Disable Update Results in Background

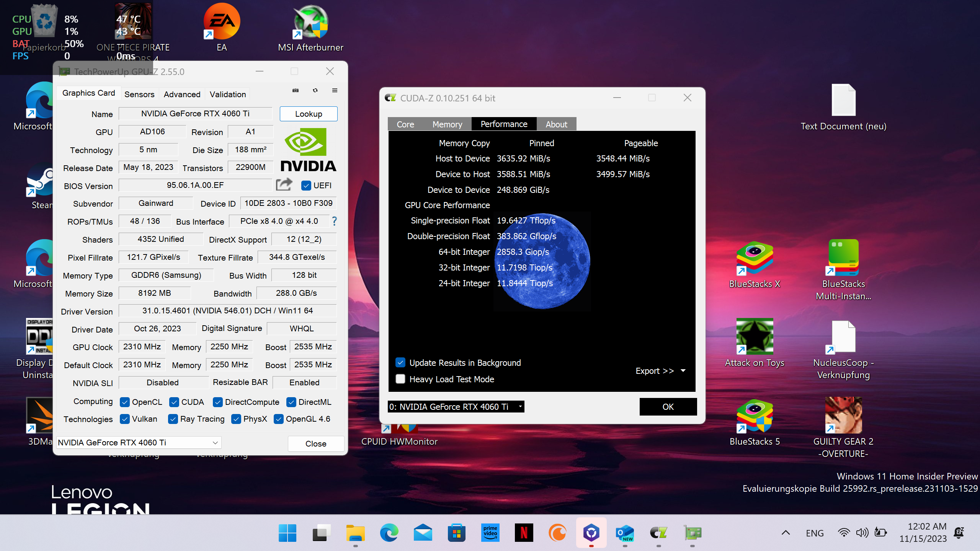(400, 362)
